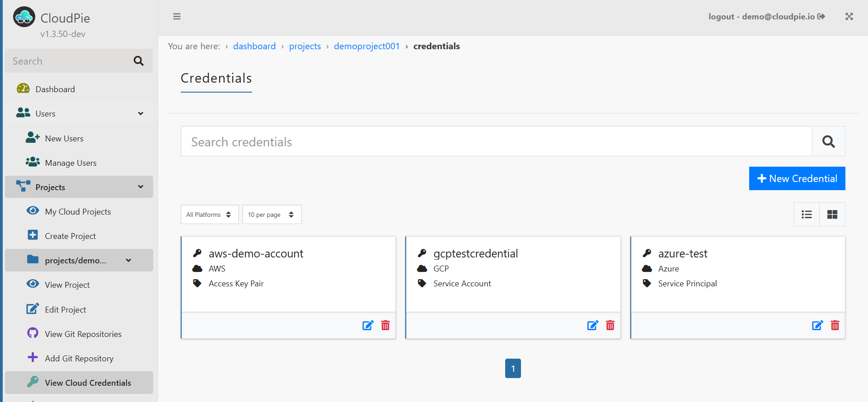Select View Project in sidebar
The image size is (868, 402).
tap(79, 285)
